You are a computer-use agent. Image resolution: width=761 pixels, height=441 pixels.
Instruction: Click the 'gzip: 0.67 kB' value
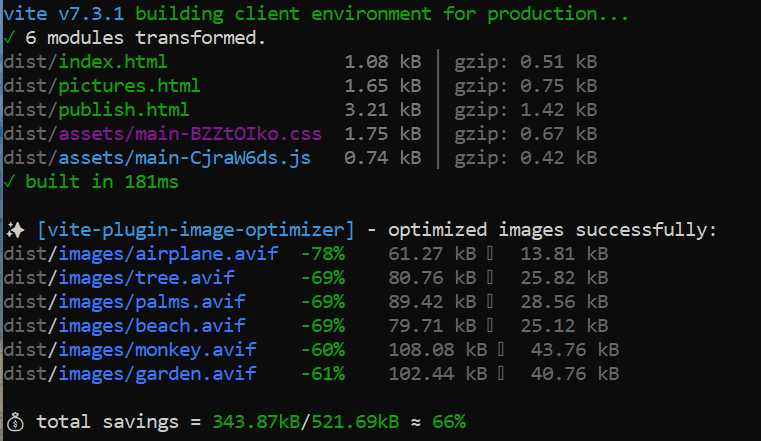coord(526,134)
